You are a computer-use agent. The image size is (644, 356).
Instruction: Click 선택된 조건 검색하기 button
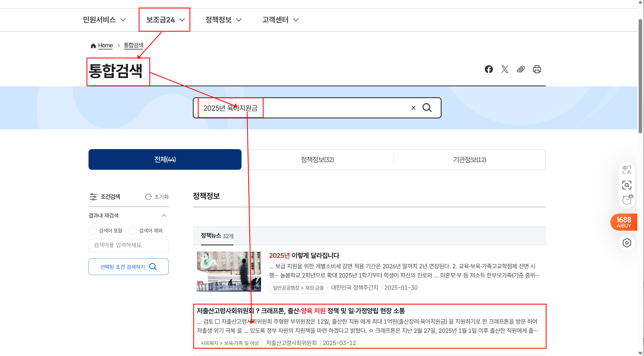click(128, 267)
